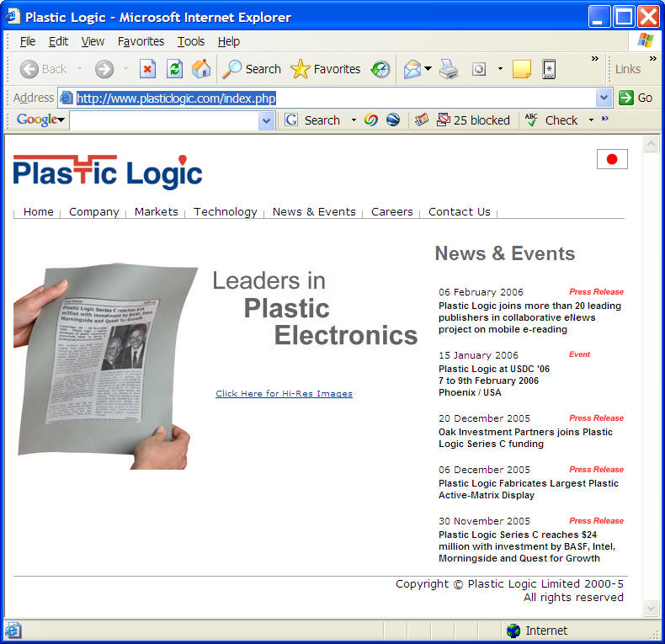
Task: Run spell Check from Google toolbar
Action: click(x=551, y=120)
